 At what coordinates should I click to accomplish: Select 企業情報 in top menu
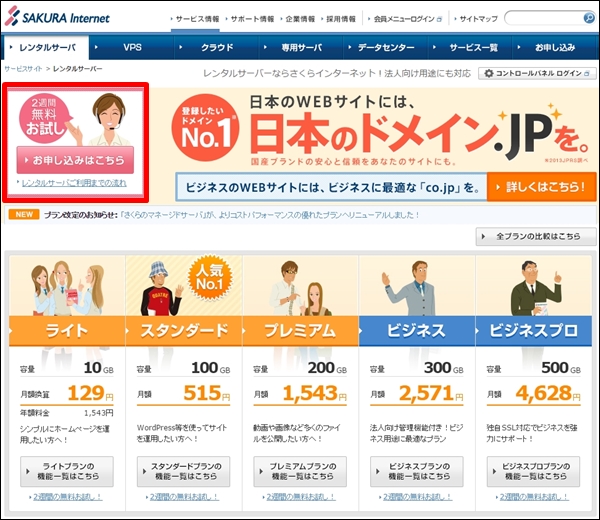click(298, 19)
